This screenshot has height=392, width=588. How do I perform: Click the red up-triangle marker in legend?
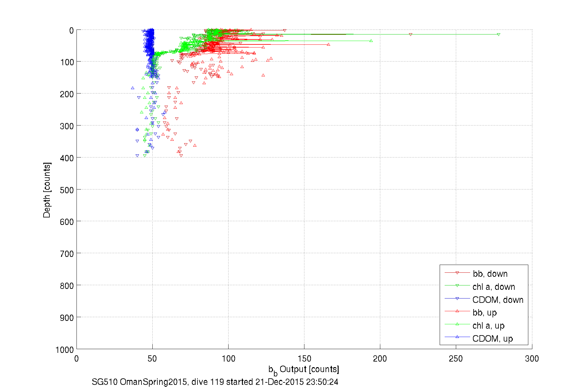[457, 311]
